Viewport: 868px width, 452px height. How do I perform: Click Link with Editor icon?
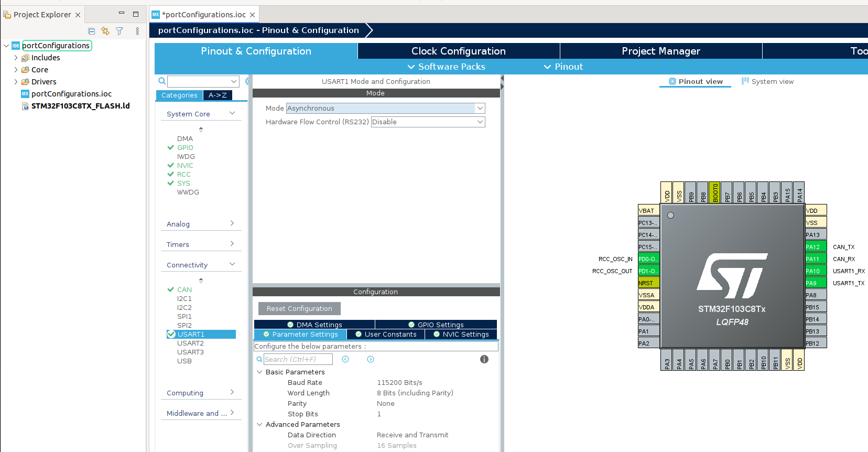coord(105,31)
